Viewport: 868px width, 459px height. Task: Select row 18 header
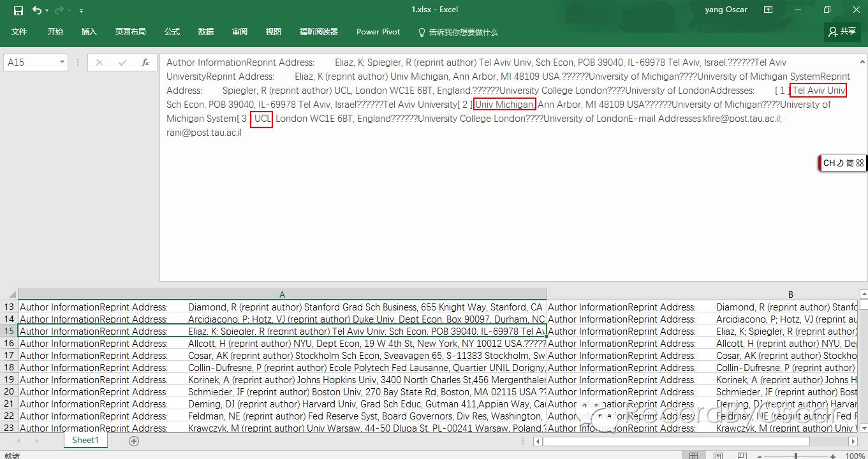coord(9,368)
